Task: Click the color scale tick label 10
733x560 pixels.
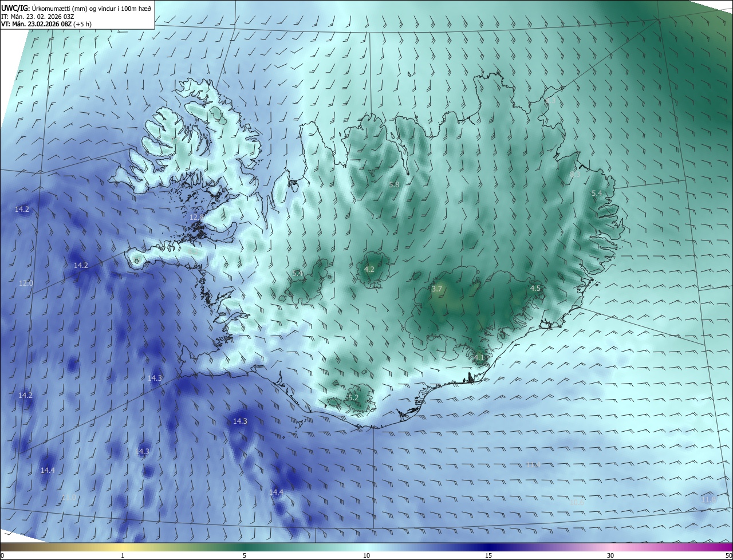Action: [366, 555]
